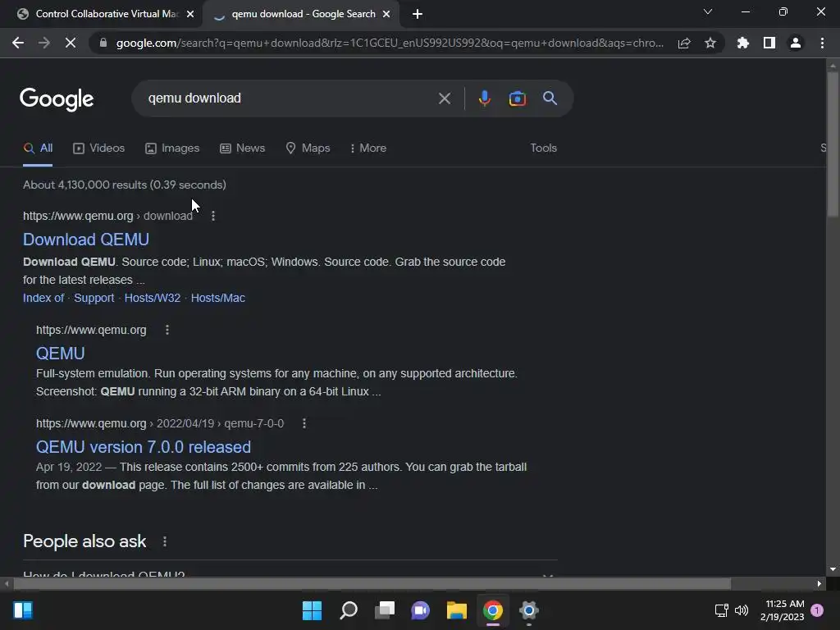The height and width of the screenshot is (630, 840).
Task: Go back to the previous page
Action: click(x=18, y=43)
